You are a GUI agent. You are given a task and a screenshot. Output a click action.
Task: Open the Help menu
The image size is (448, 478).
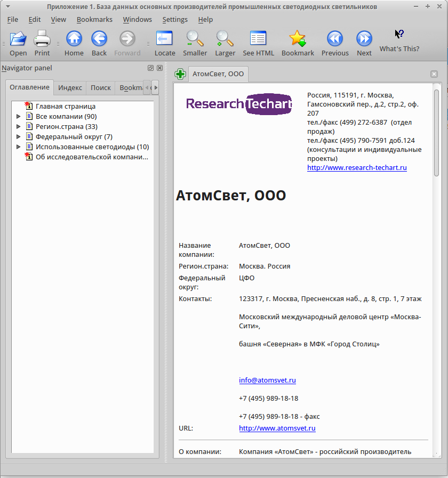pos(205,20)
